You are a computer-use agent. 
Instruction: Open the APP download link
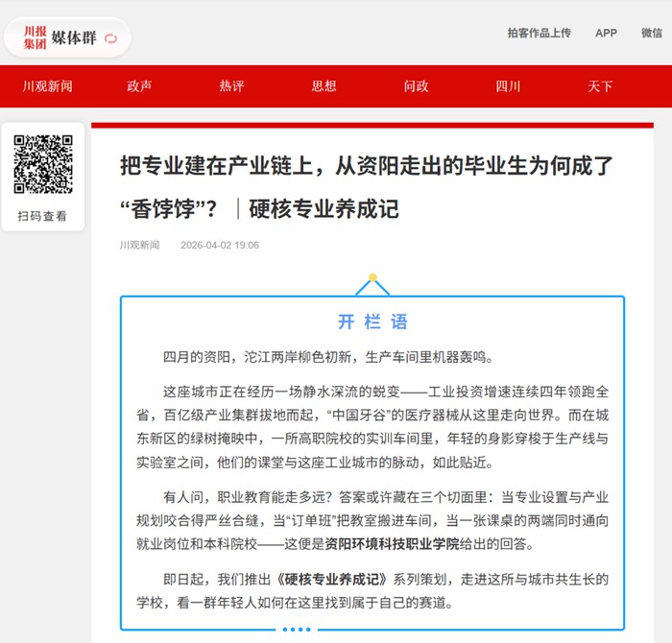pos(606,33)
